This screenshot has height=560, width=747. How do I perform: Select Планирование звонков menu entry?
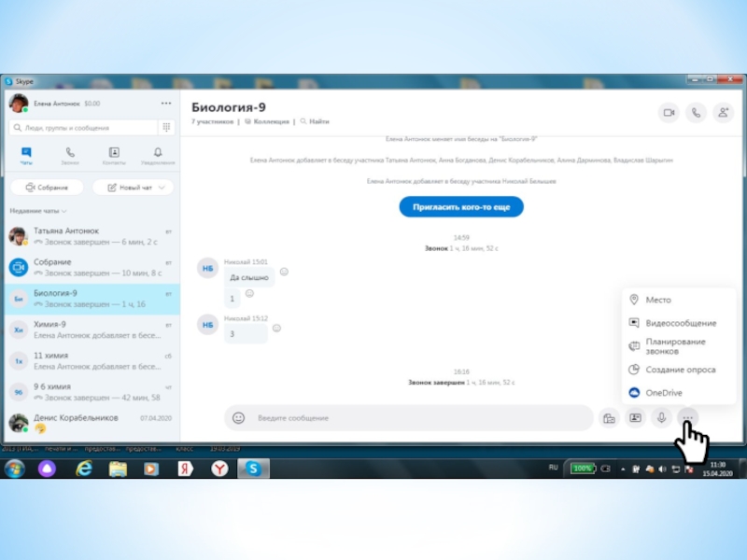coord(679,346)
